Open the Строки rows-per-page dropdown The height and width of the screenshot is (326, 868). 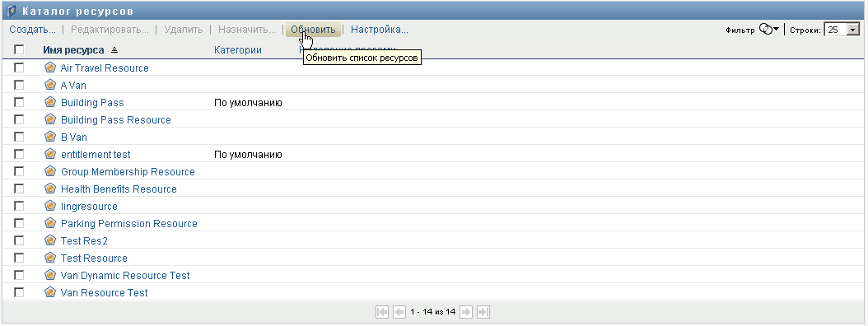point(842,30)
